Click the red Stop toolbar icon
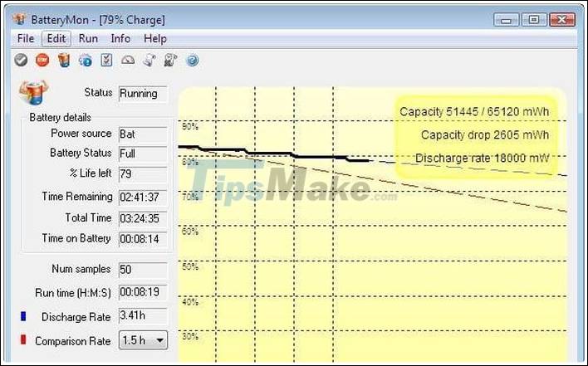Screen dimensions: 588x366 [42, 60]
